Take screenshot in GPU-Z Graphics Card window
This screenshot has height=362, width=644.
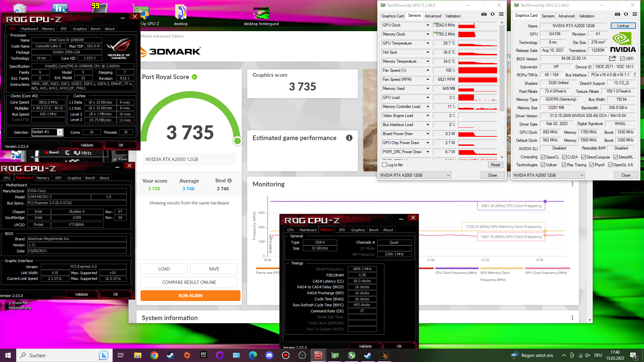click(617, 14)
